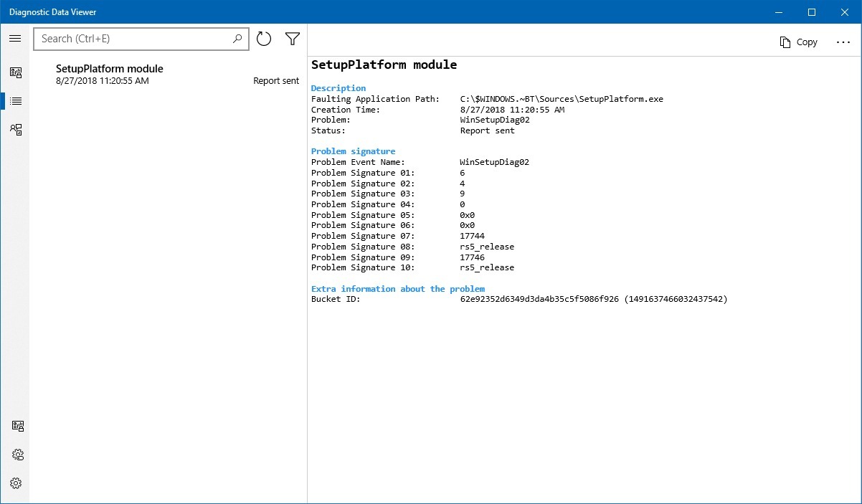Click the refresh icon beside search
This screenshot has width=862, height=504.
[x=264, y=39]
